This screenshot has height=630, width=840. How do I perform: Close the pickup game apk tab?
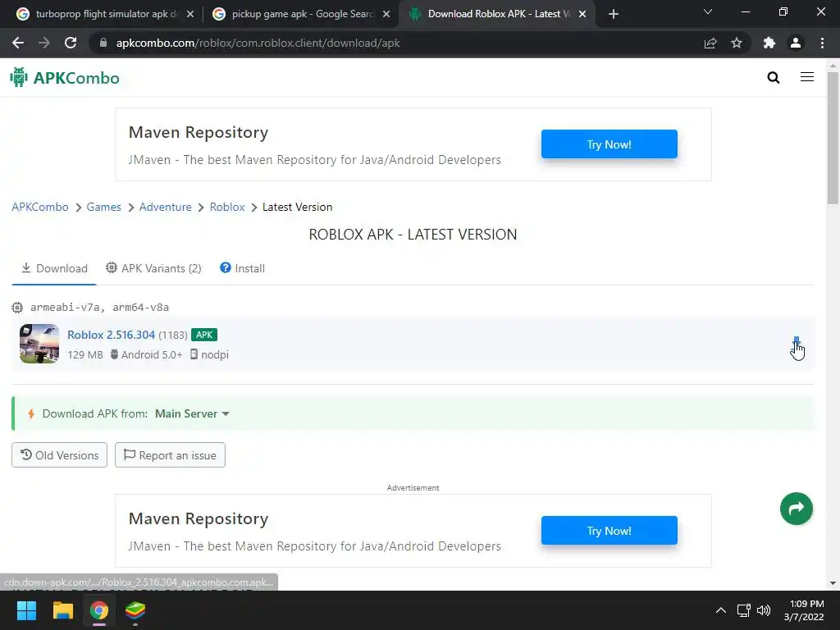(386, 15)
